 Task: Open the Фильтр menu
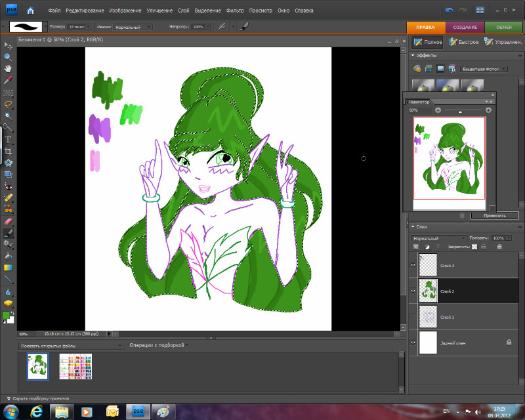pyautogui.click(x=234, y=10)
